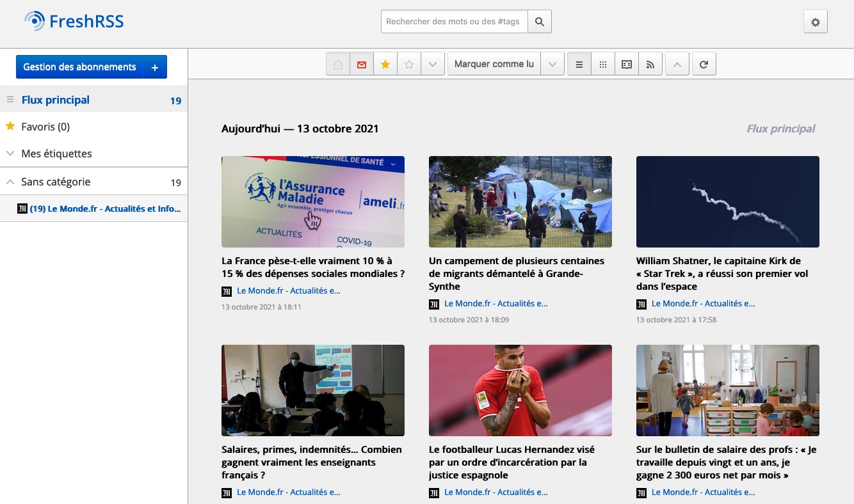Click Le Monde.fr source link under the migrants article
Screen dimensions: 854x504
point(496,304)
